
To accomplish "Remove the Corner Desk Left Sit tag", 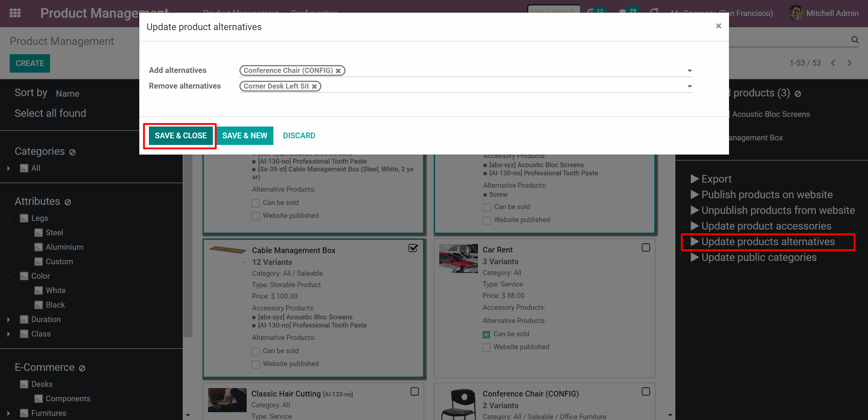I will [314, 86].
